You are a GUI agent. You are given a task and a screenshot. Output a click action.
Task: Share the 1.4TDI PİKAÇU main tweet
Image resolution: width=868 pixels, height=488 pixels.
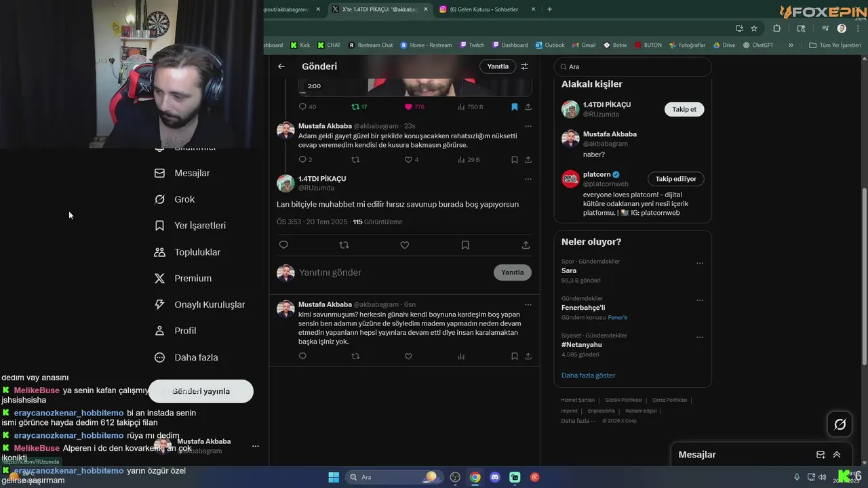pyautogui.click(x=526, y=245)
